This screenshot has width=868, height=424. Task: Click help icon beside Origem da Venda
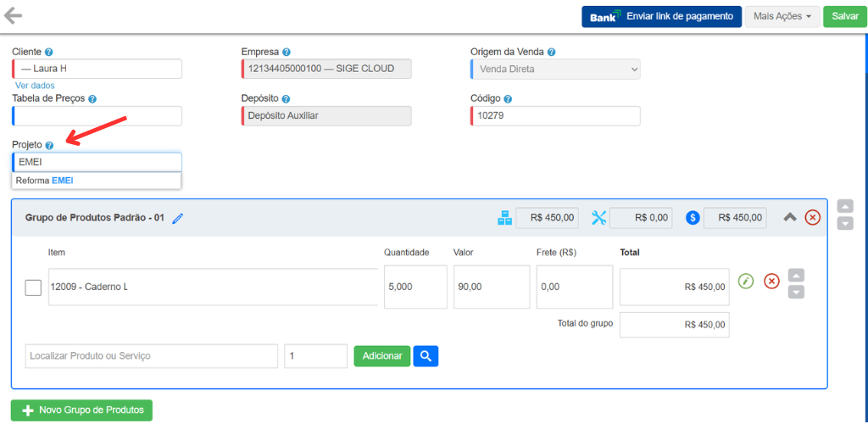click(551, 52)
